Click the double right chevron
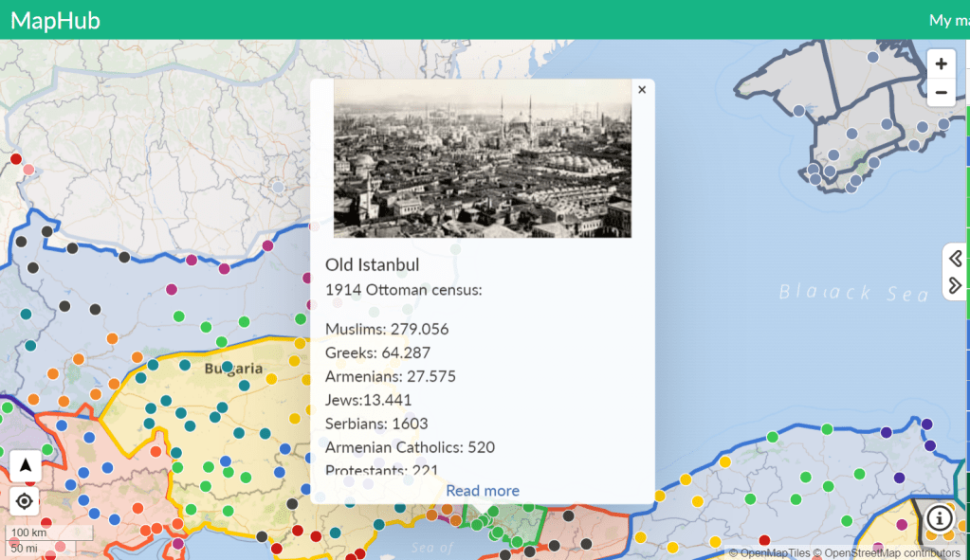This screenshot has width=970, height=560. coord(955,285)
